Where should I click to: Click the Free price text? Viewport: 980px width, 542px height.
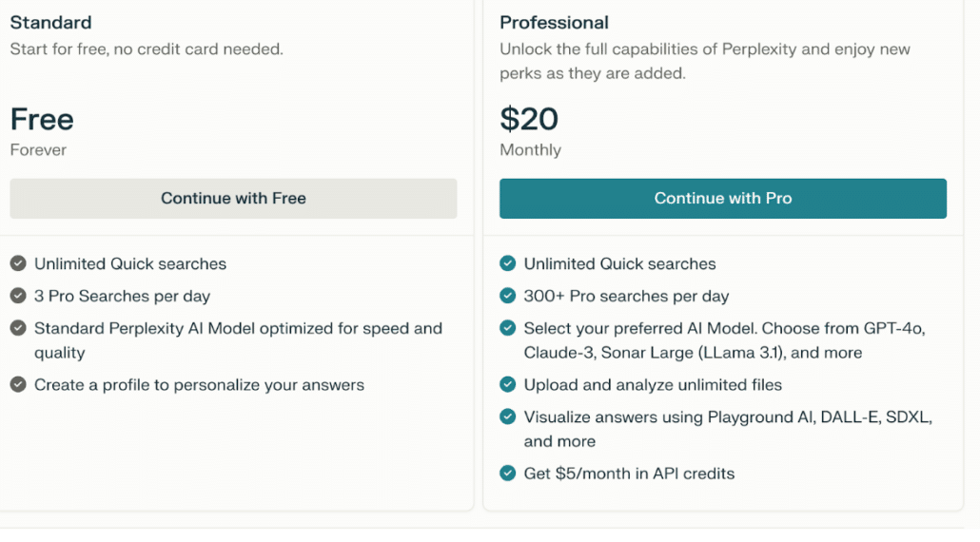[42, 119]
